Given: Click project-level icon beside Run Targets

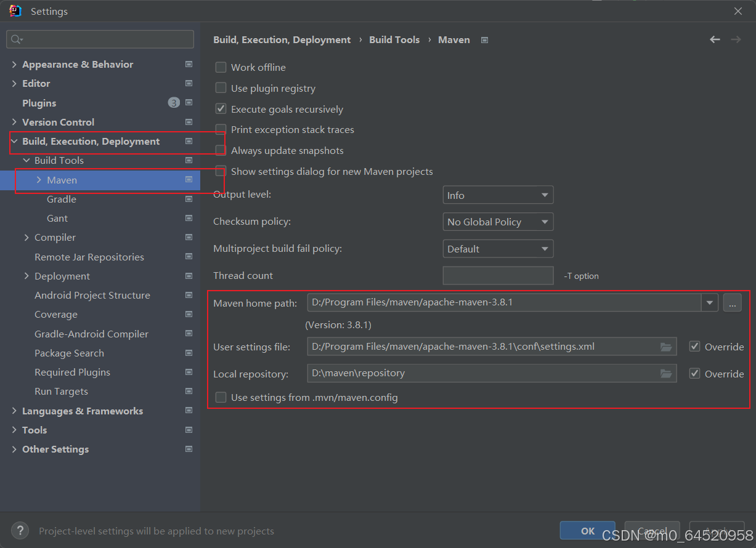Looking at the screenshot, I should 189,391.
